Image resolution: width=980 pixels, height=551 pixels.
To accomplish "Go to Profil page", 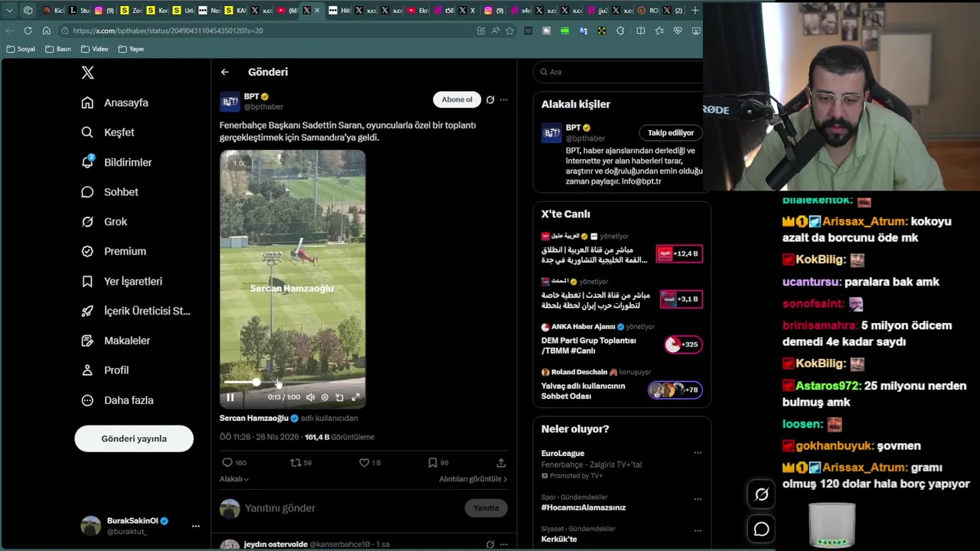I will point(106,370).
